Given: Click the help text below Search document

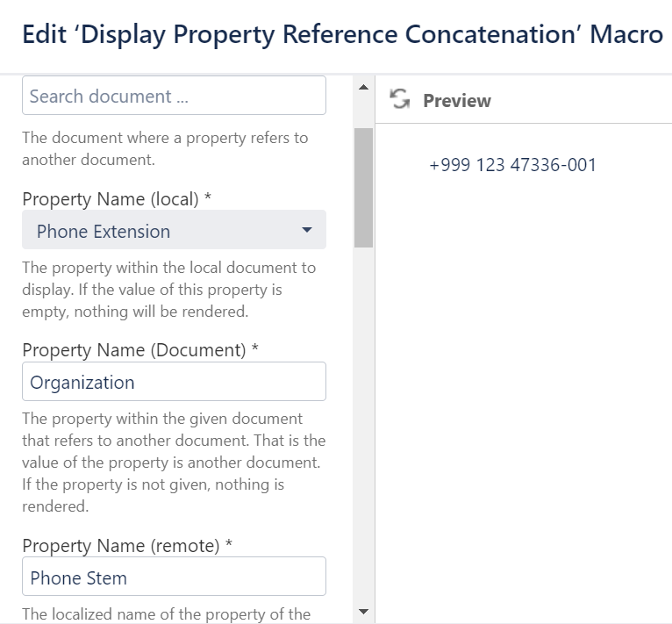Looking at the screenshot, I should 165,149.
